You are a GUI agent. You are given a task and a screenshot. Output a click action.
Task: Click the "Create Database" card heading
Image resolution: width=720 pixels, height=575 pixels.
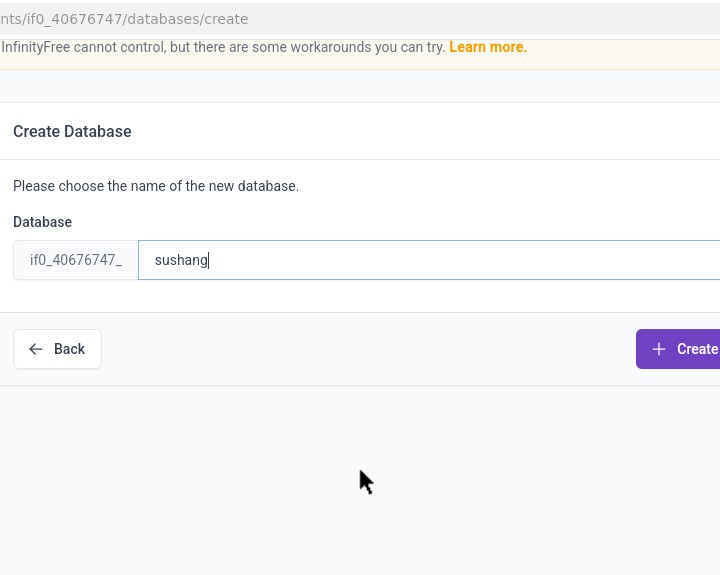[72, 132]
